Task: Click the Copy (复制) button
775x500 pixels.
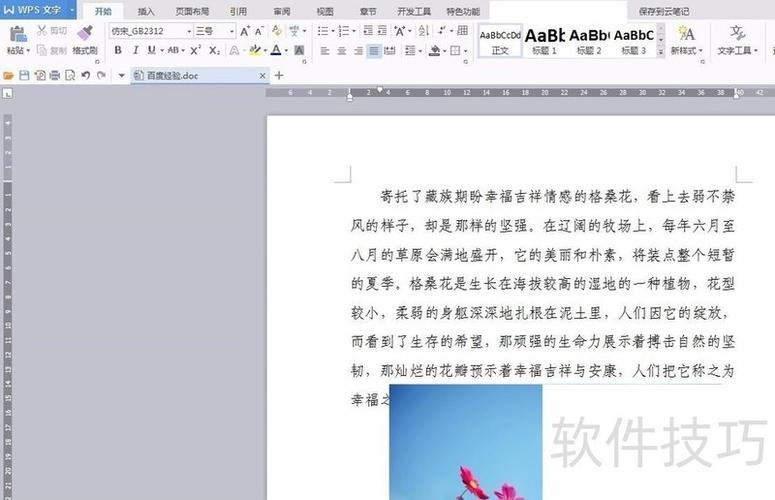Action: (x=51, y=50)
